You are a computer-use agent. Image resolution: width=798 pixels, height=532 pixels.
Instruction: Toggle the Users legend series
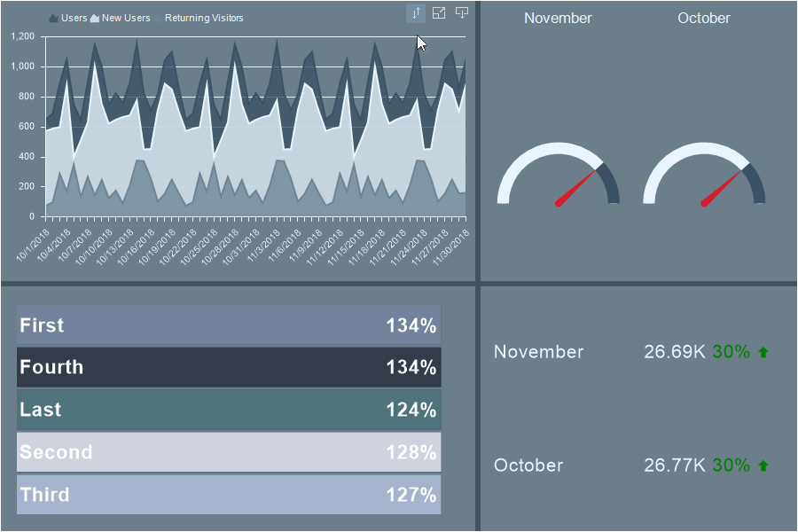point(68,18)
